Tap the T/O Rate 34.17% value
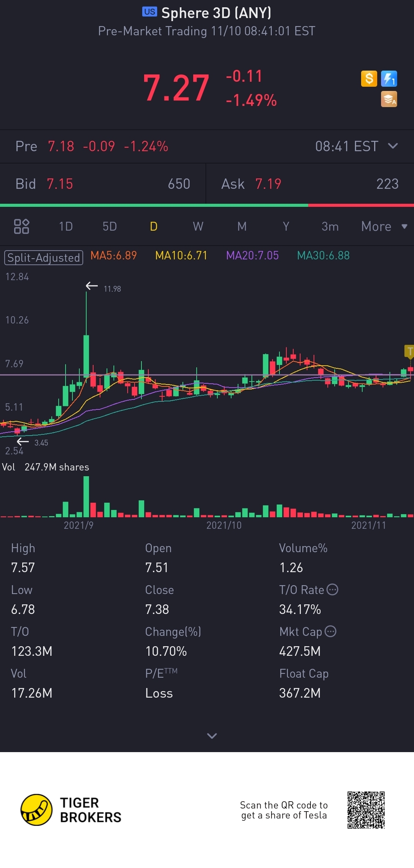 (x=300, y=609)
